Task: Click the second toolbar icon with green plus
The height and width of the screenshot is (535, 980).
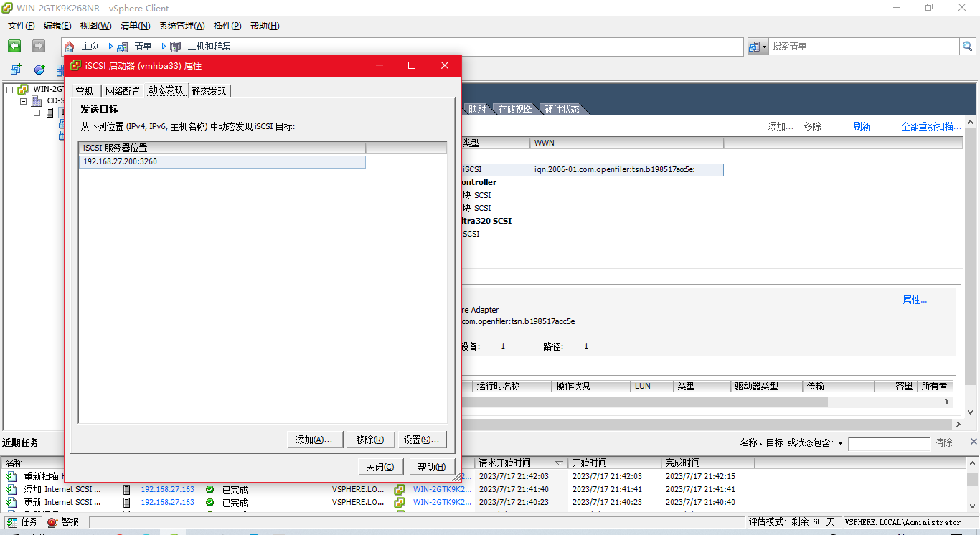Action: 39,70
